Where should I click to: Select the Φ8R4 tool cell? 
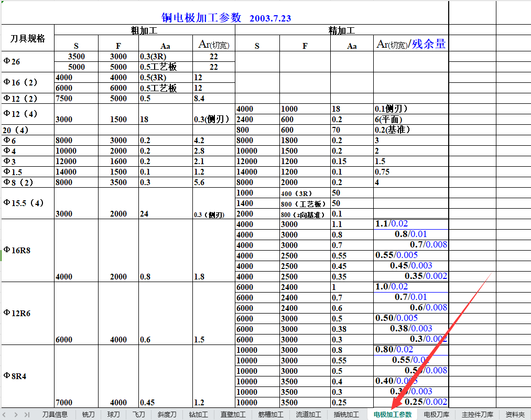28,376
